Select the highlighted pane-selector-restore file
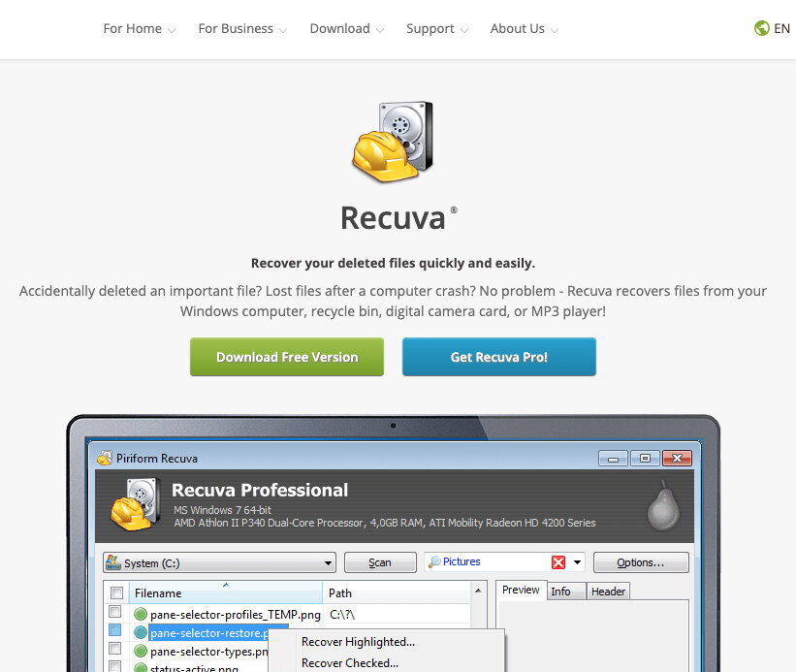 [209, 633]
